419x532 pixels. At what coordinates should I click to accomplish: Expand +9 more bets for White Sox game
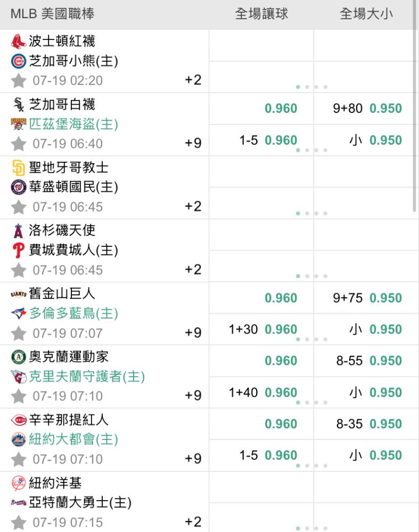point(193,144)
